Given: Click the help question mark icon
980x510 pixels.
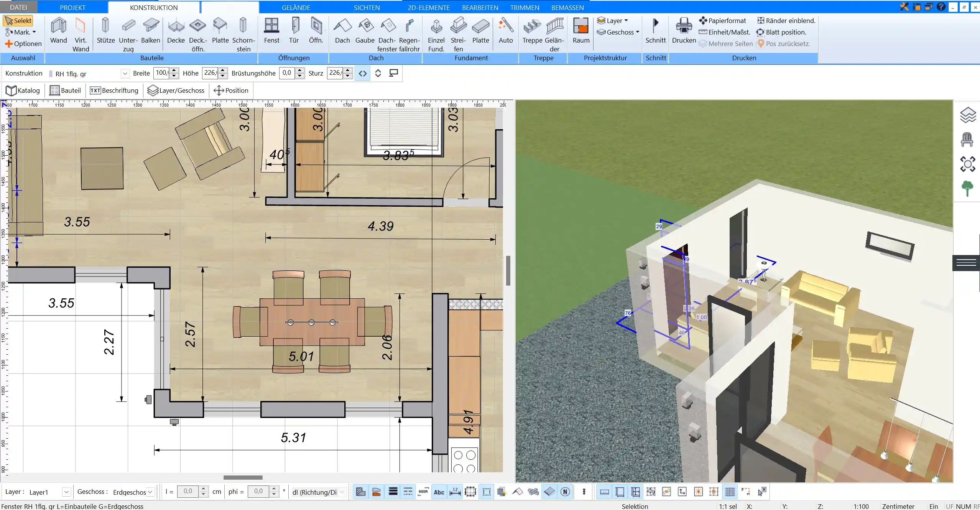Looking at the screenshot, I should [x=941, y=7].
